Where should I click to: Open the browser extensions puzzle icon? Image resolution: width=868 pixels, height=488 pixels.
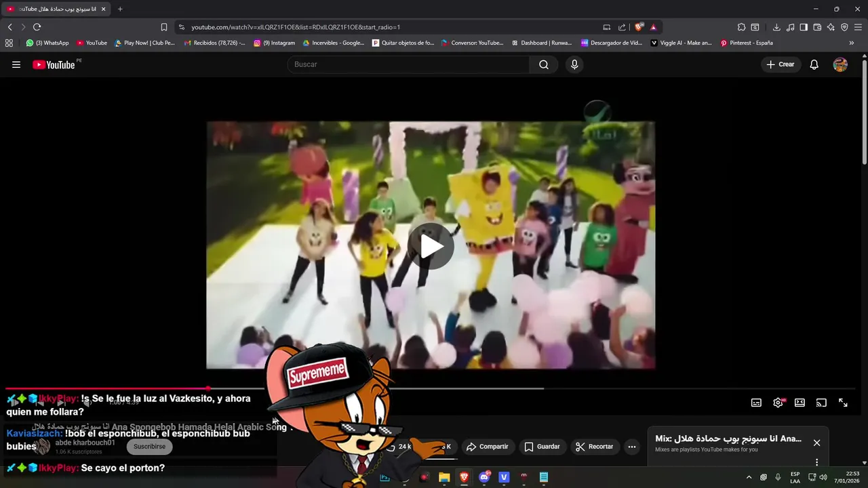[x=741, y=27]
